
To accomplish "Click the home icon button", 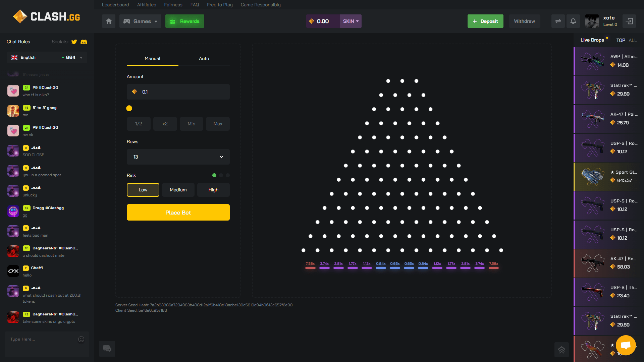I will [109, 21].
